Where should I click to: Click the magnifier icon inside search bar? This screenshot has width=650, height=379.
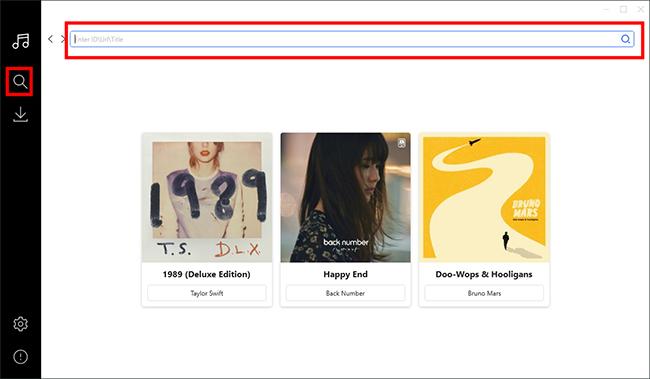point(625,39)
